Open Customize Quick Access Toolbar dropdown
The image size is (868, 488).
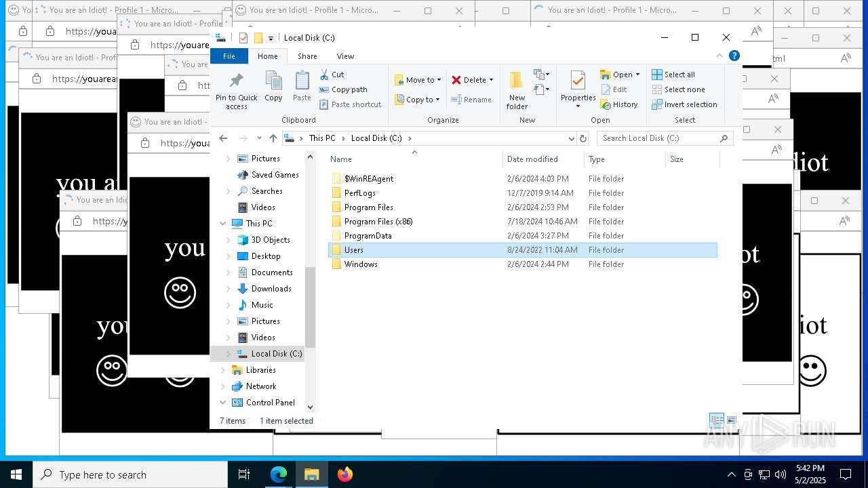click(271, 38)
